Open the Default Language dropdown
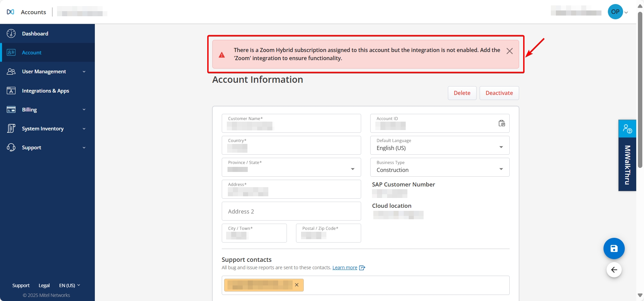 440,145
